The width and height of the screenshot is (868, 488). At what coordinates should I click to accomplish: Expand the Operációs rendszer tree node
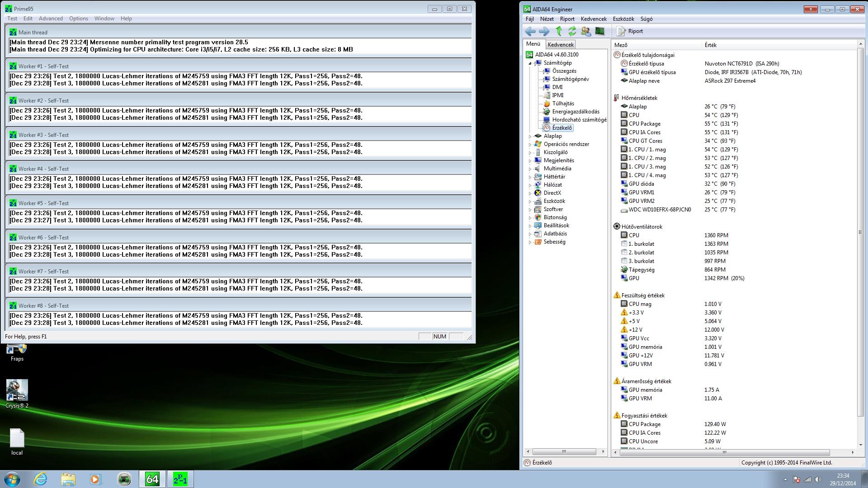pos(530,144)
